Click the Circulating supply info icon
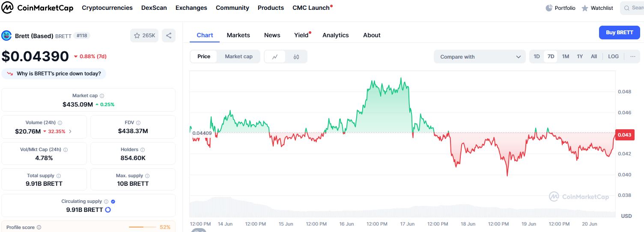644x232 pixels. [106, 202]
